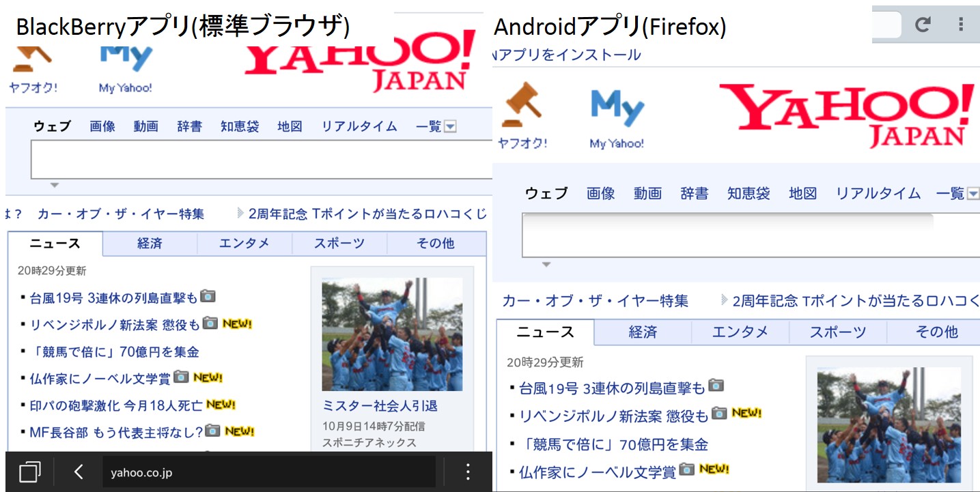The height and width of the screenshot is (492, 980).
Task: Open baseball photo thumbnail in Android Firefox
Action: tap(889, 424)
